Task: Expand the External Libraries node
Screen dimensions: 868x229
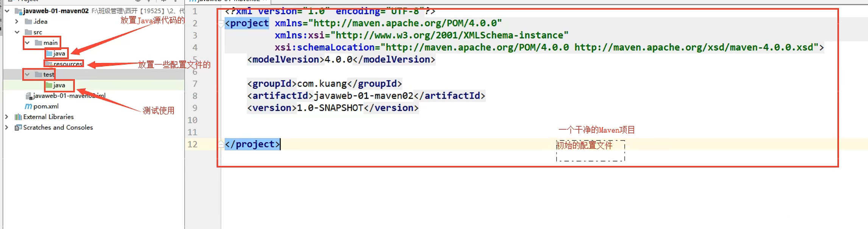Action: 6,117
